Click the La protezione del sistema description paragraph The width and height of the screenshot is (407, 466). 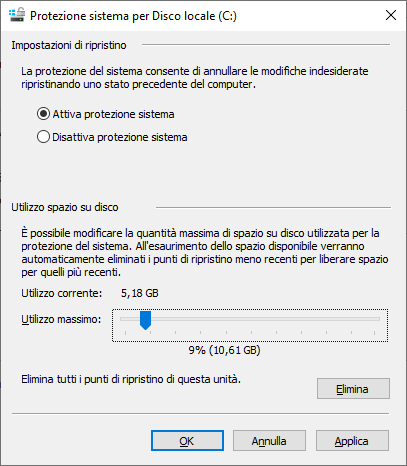(195, 78)
